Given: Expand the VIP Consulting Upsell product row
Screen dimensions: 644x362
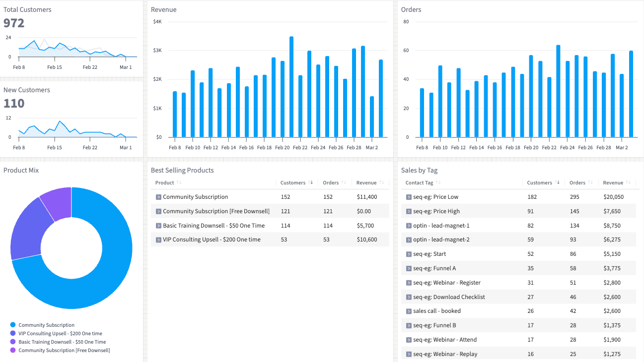Looking at the screenshot, I should click(x=159, y=240).
